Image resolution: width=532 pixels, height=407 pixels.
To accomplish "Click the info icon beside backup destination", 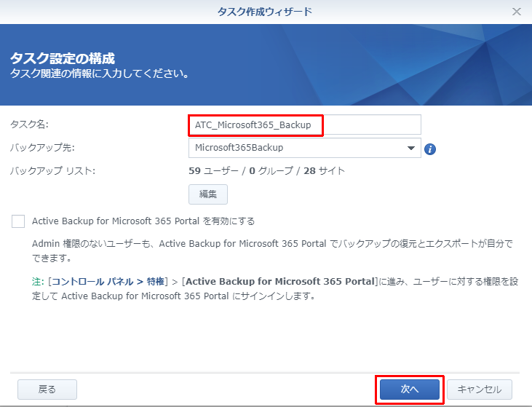I will click(x=430, y=149).
